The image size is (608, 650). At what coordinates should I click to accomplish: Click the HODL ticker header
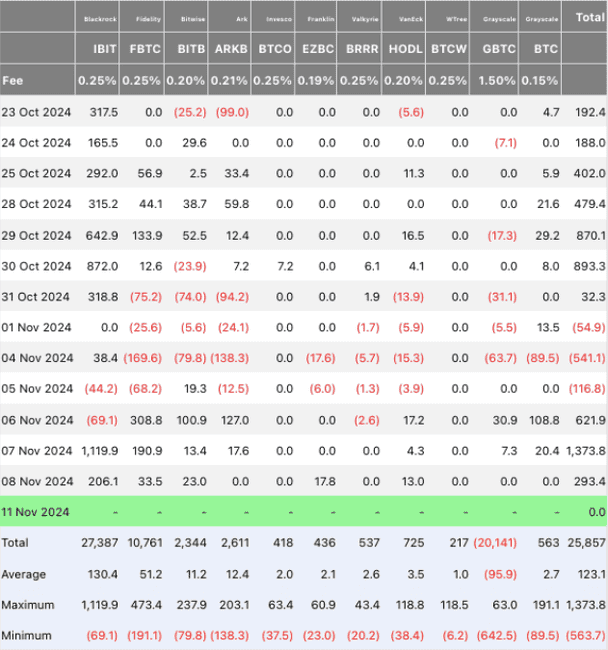405,47
